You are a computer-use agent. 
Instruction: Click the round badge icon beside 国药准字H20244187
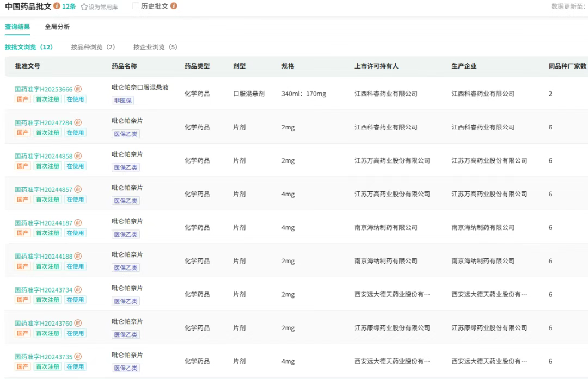click(x=78, y=223)
